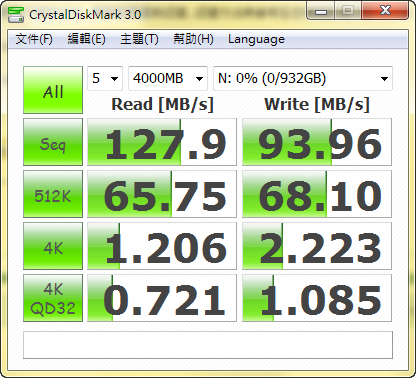The height and width of the screenshot is (378, 416).
Task: Minimize the CrystalDiskMark window
Action: point(321,11)
